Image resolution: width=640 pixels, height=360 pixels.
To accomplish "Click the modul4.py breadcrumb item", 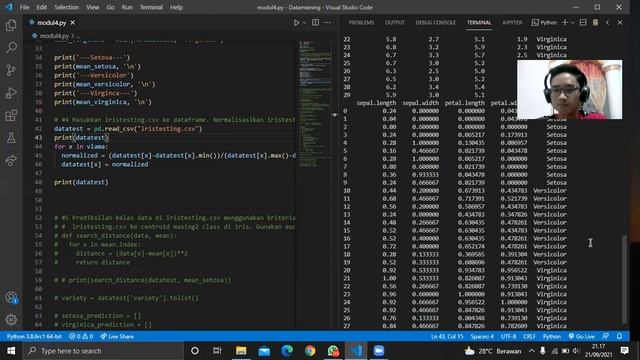I will click(54, 36).
